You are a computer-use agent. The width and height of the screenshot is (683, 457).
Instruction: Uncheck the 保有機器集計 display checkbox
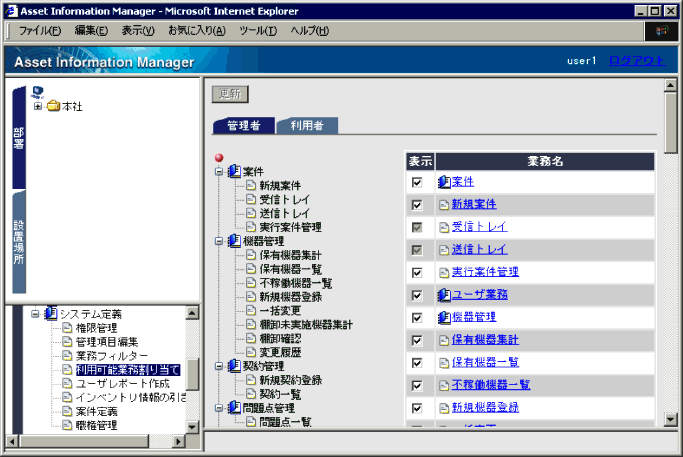(x=417, y=340)
